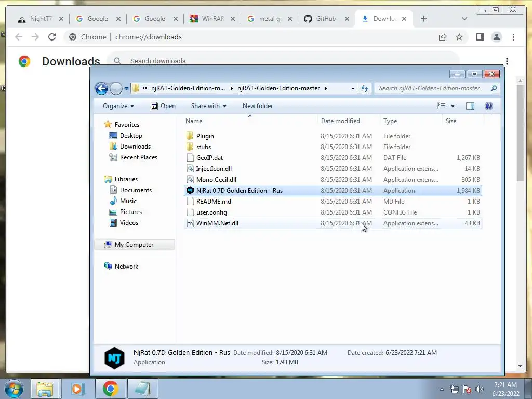Expand the address bar history dropdown

tap(353, 88)
